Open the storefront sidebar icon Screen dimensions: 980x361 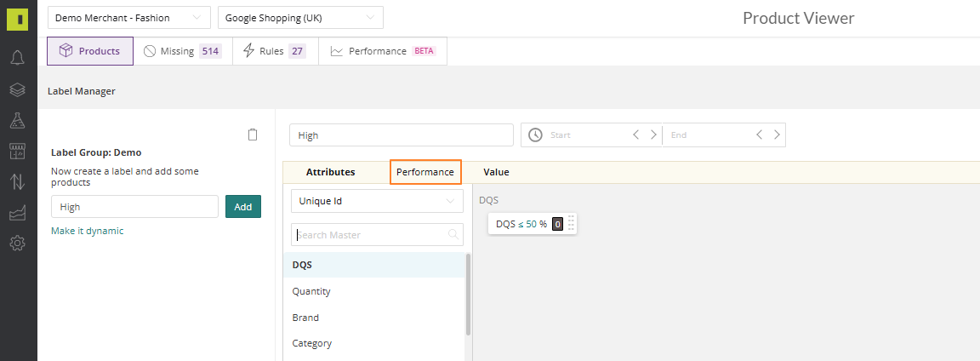pyautogui.click(x=18, y=152)
